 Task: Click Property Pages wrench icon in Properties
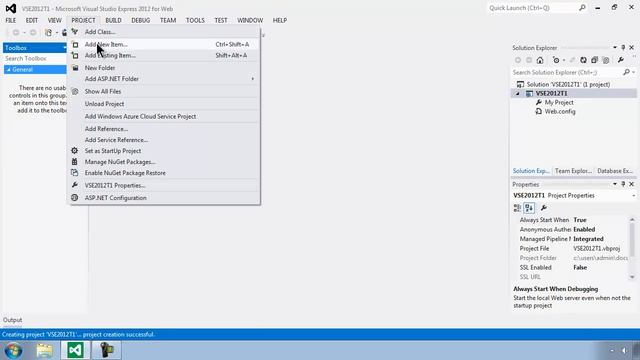543,208
